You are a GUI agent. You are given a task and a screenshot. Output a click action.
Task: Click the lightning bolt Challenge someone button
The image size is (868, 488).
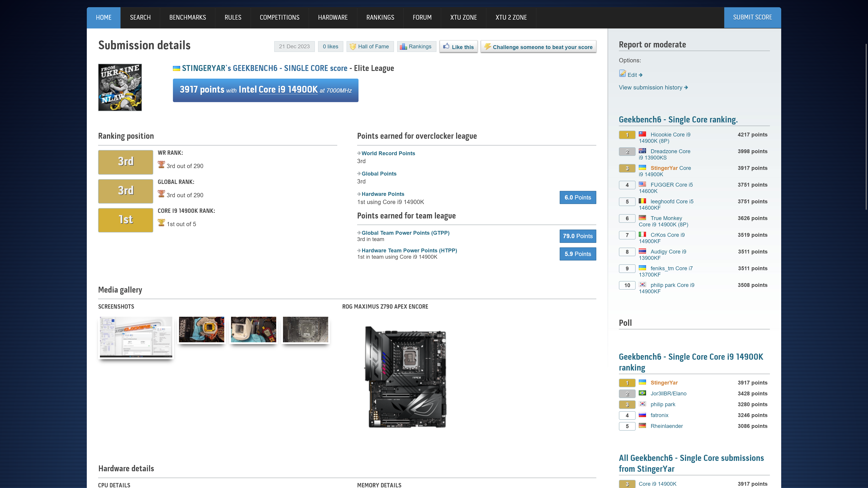tap(538, 47)
